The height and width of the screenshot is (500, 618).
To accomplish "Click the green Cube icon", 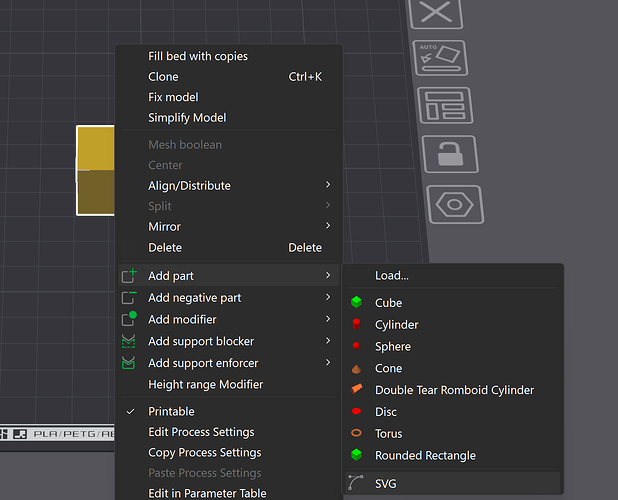I will (356, 302).
